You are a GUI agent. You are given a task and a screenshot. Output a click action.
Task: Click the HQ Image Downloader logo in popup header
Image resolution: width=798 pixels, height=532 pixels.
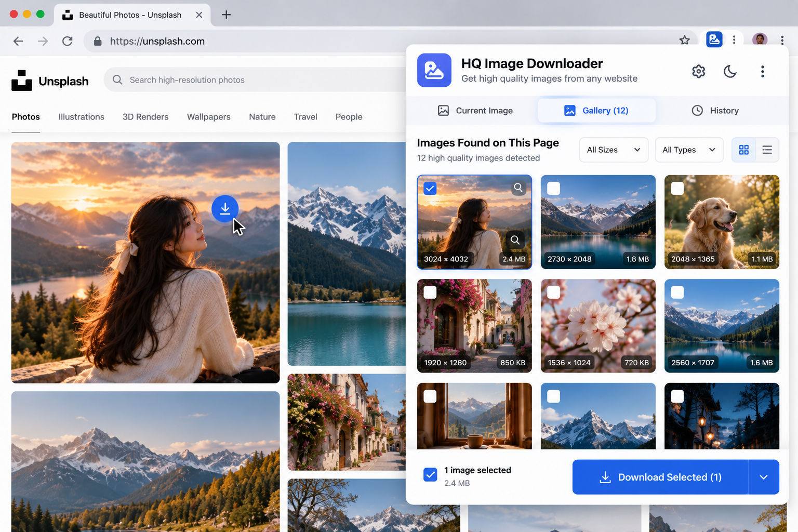click(434, 70)
